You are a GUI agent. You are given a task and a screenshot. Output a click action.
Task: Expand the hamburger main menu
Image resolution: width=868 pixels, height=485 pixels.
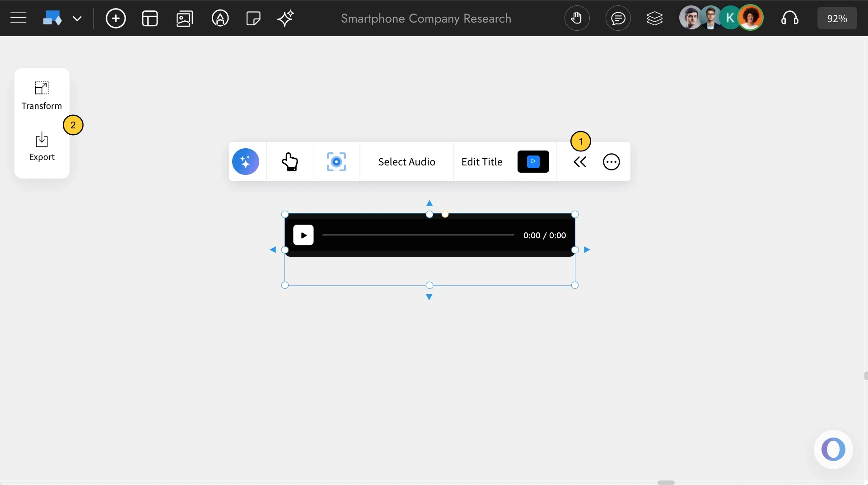coord(19,18)
